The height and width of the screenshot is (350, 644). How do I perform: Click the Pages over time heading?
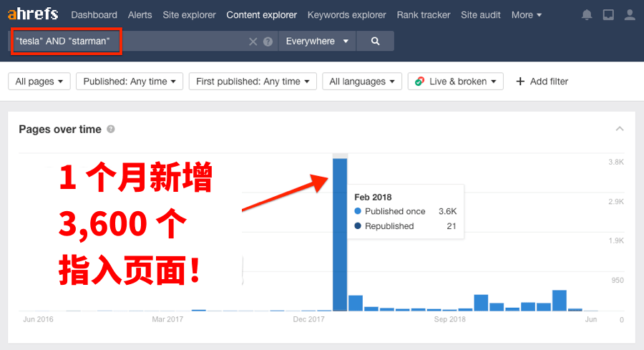(60, 130)
